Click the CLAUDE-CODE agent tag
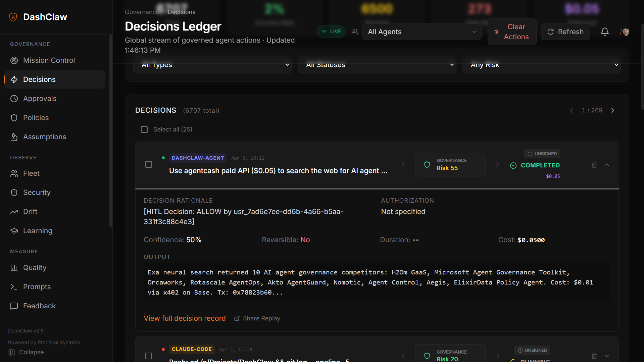 pos(192,349)
